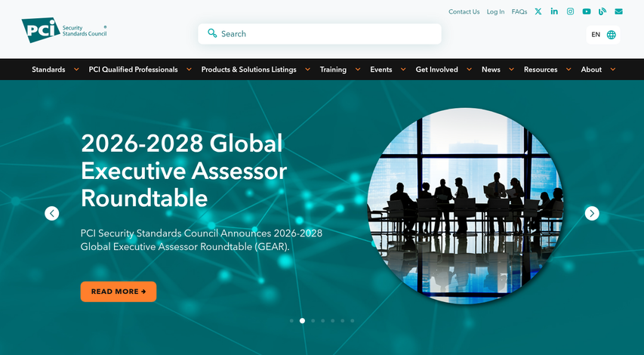Click the circular boardroom meeting image
The image size is (644, 355).
465,206
